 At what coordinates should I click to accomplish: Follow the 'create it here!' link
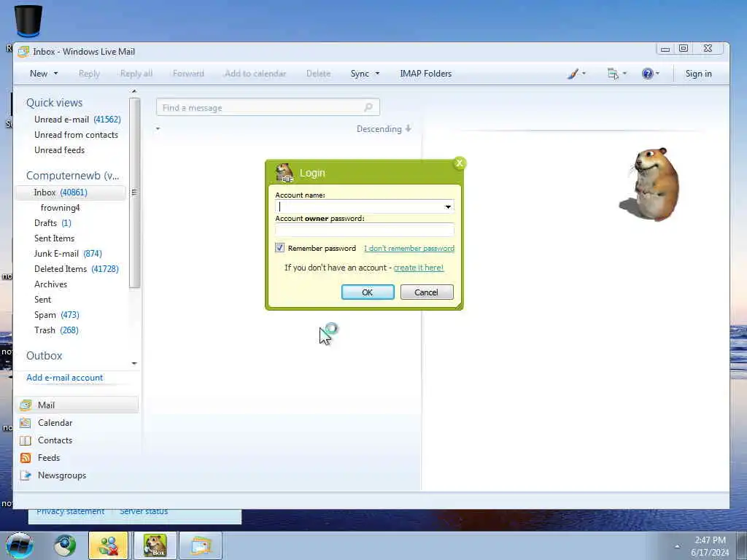click(418, 268)
